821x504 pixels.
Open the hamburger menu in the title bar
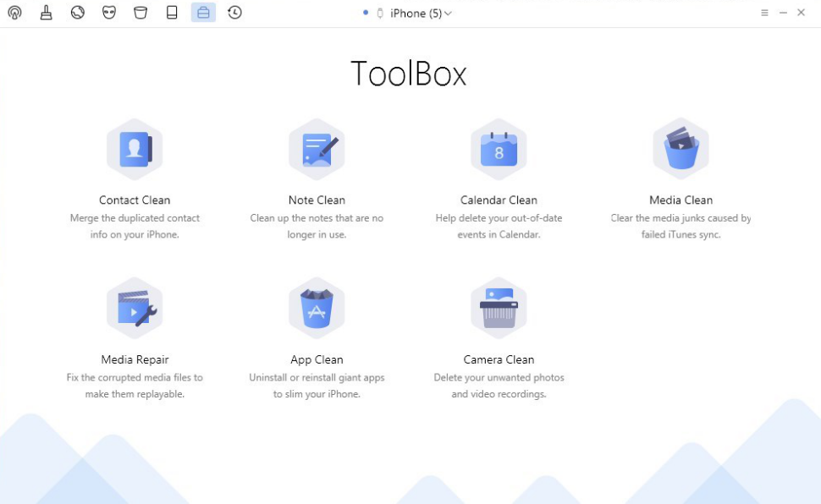(x=764, y=13)
